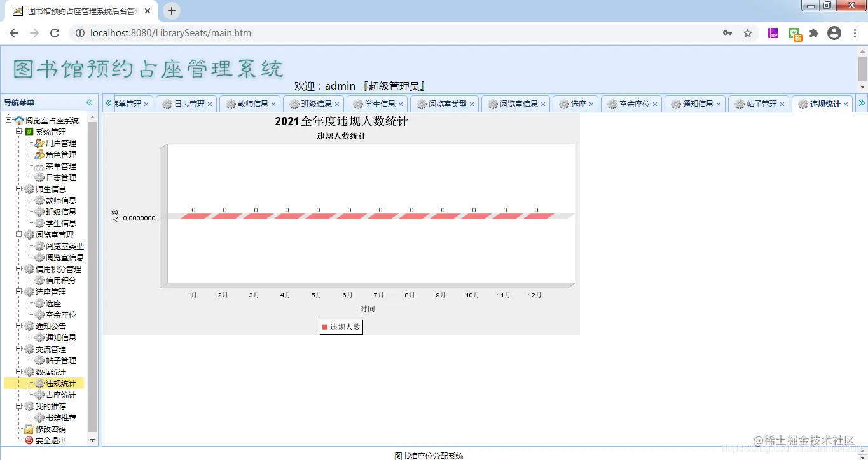Screen dimensions: 868x460
Task: Collapse the 阅览室管理 node
Action: click(x=19, y=234)
